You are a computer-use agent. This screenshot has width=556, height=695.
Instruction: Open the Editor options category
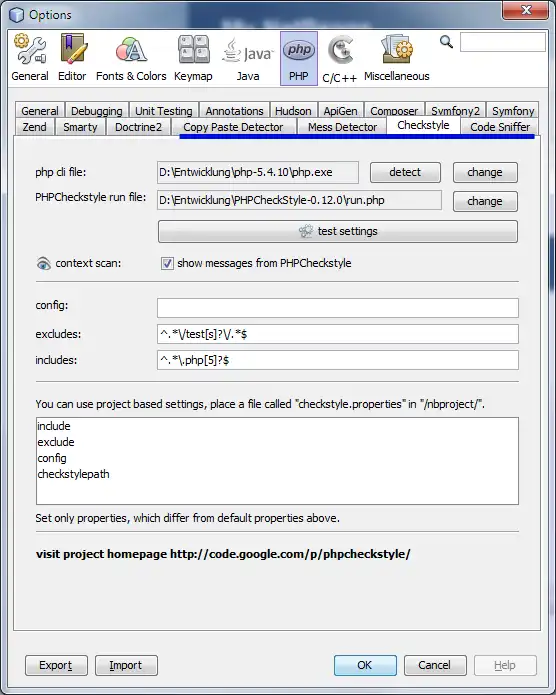[x=72, y=59]
